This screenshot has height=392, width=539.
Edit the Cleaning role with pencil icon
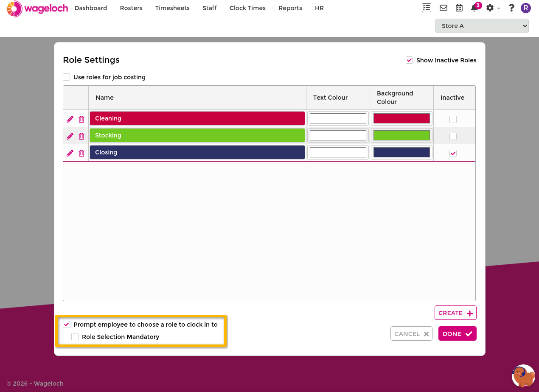(x=70, y=119)
